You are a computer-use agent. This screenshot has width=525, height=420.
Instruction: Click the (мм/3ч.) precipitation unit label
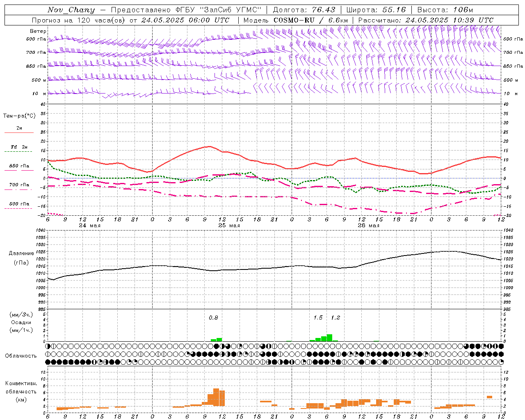tap(21, 315)
